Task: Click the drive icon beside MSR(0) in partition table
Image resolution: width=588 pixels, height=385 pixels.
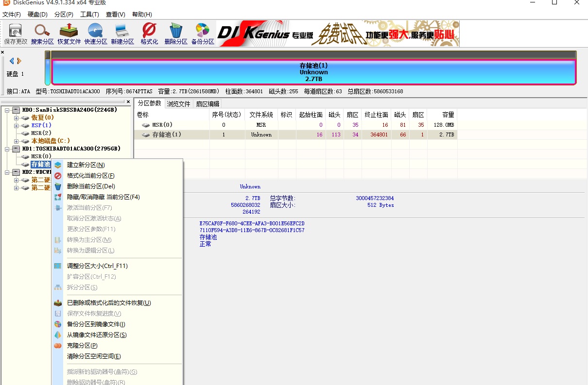Action: click(146, 125)
